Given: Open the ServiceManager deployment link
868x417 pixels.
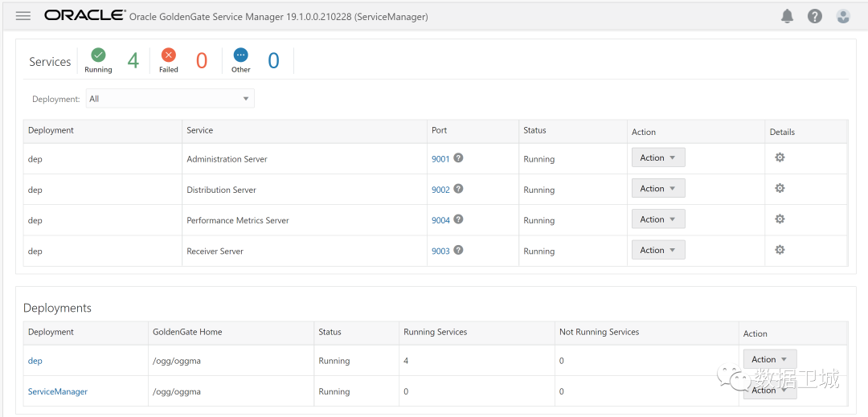Looking at the screenshot, I should (x=58, y=391).
